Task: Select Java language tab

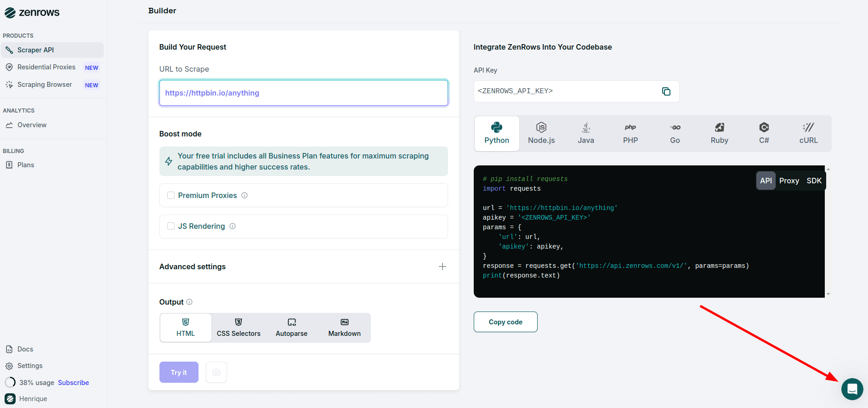Action: [586, 134]
